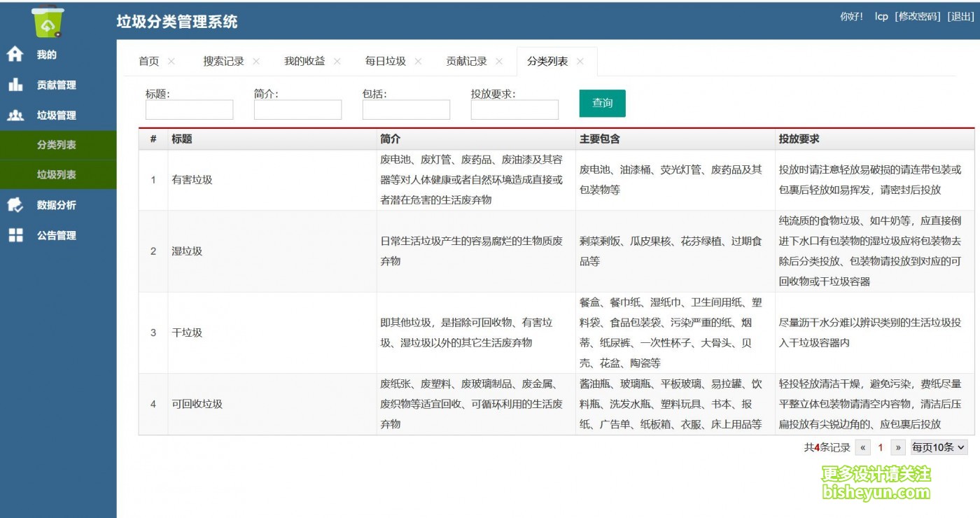
Task: Close the 每日垃圾 tab
Action: [419, 62]
